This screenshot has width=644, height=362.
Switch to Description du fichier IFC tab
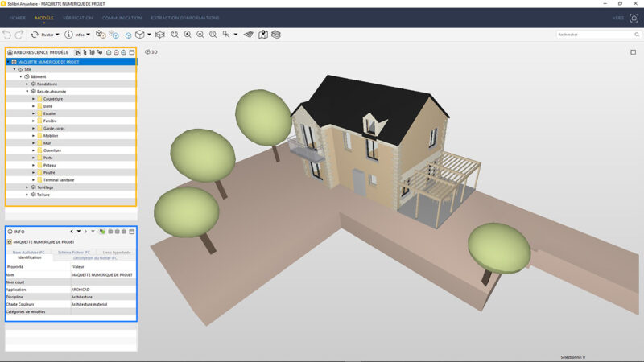click(96, 257)
